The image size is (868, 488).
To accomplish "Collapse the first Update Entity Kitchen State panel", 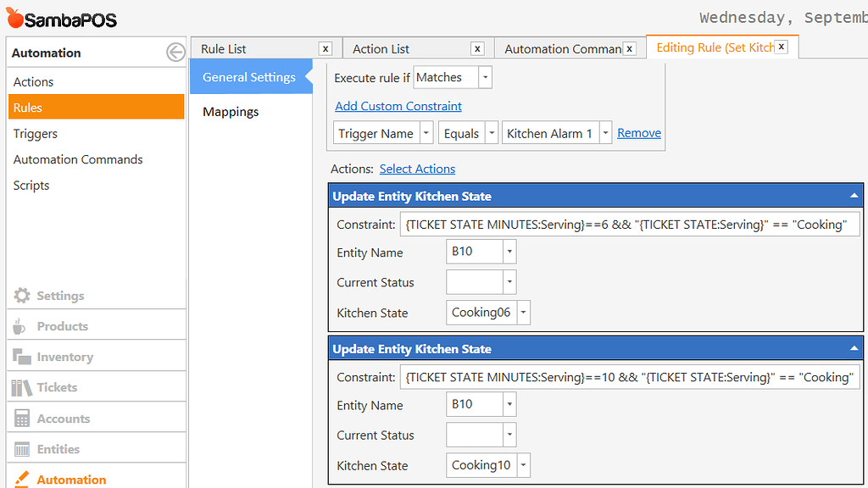I will pyautogui.click(x=854, y=196).
